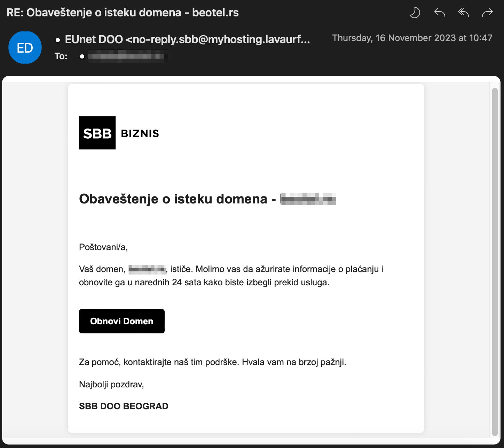Forward the email via the forward arrow
This screenshot has width=504, height=448.
(487, 12)
